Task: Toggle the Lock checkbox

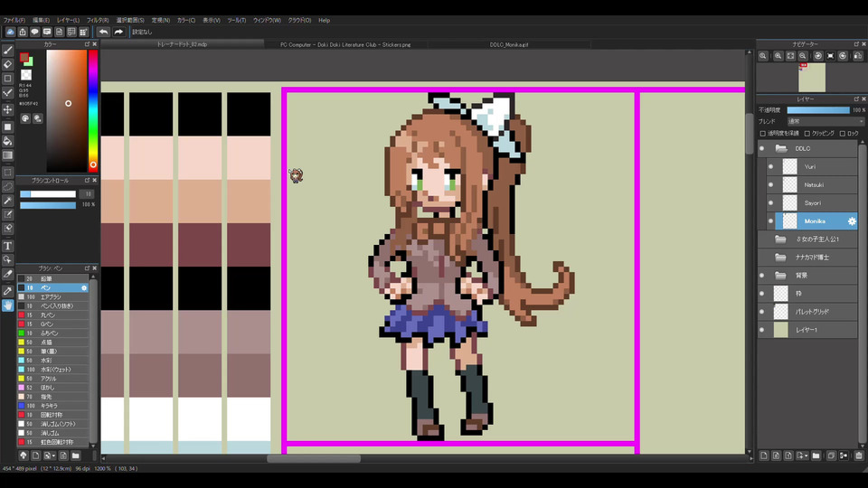Action: 843,134
